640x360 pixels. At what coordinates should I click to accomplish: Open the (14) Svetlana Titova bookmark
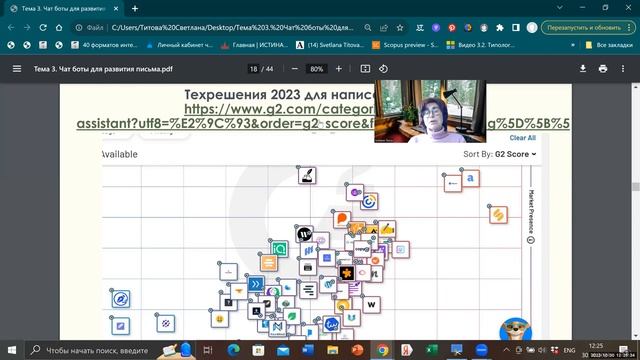[330, 45]
